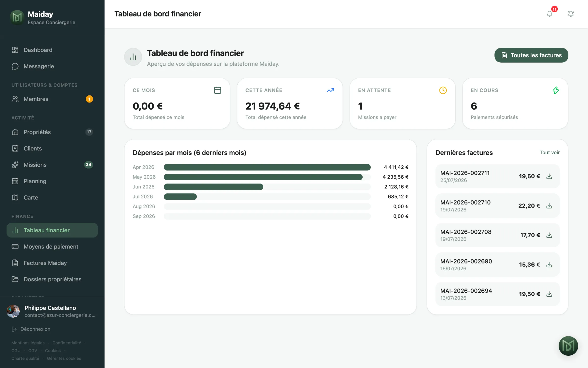Click bar chart icon beside page heading

click(x=133, y=57)
